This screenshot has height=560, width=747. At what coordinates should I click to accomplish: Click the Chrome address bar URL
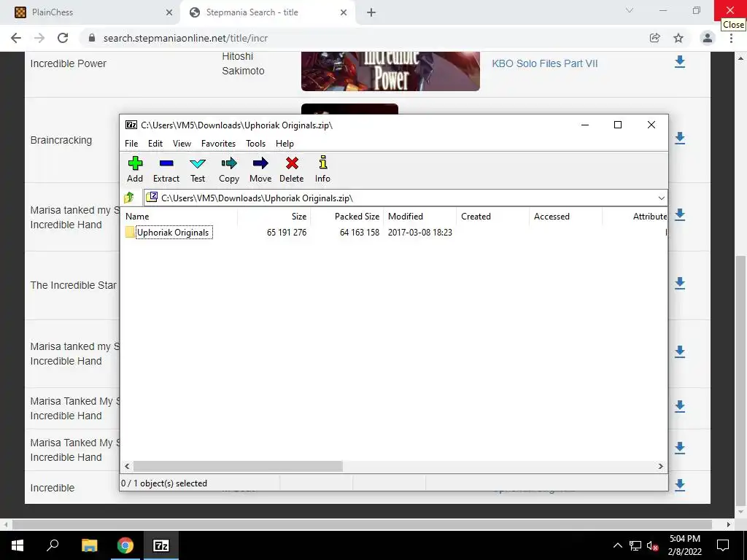185,38
